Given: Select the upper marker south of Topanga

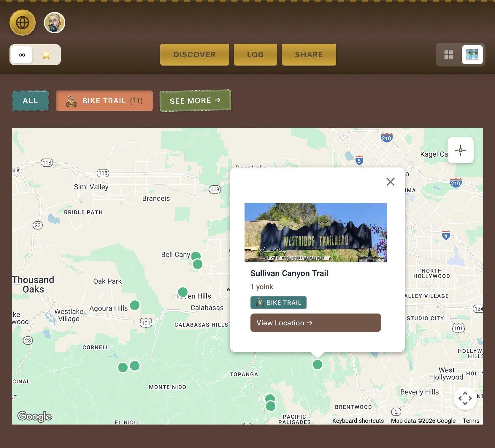Looking at the screenshot, I should (x=270, y=398).
